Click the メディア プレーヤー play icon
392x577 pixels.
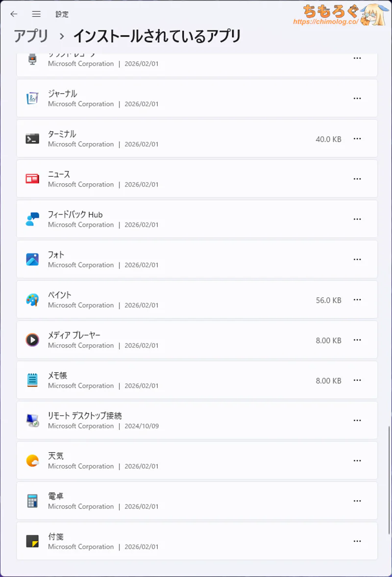click(32, 340)
